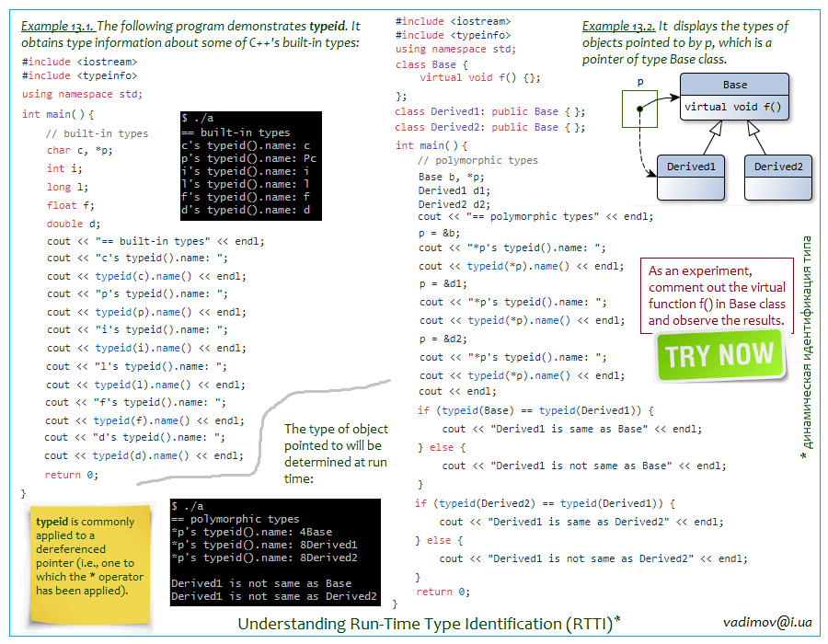Click the line 'cout << typeid(p).name() << endl;'
This screenshot has width=828, height=644.
point(146,312)
